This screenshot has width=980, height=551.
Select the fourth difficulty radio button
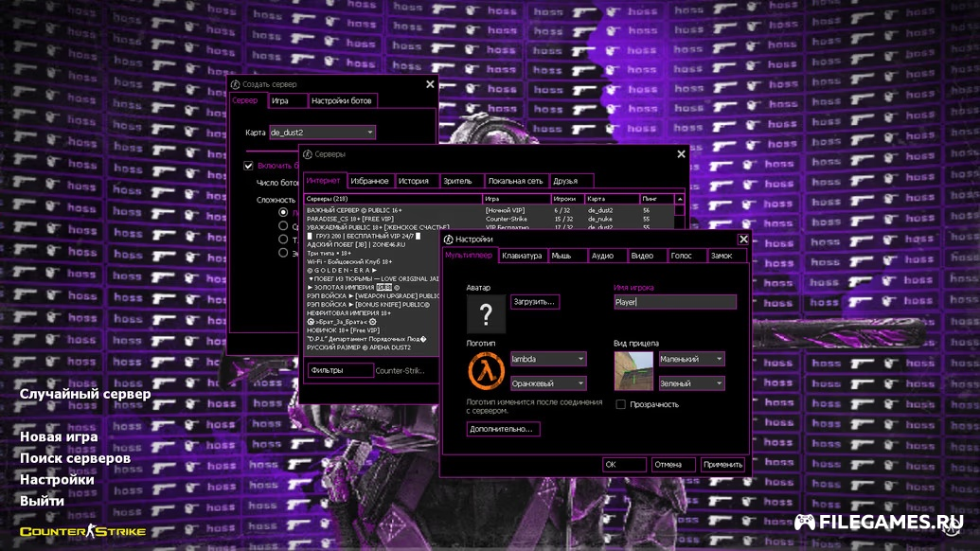coord(283,253)
